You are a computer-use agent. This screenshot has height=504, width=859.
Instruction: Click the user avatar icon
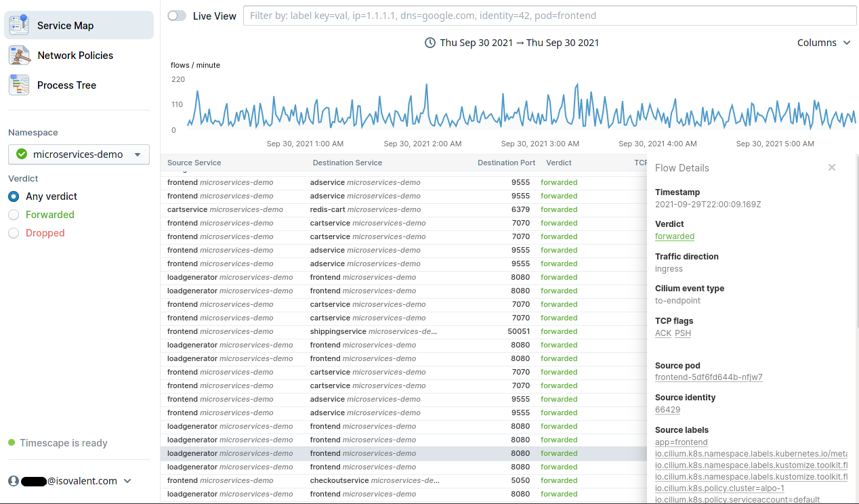point(14,481)
